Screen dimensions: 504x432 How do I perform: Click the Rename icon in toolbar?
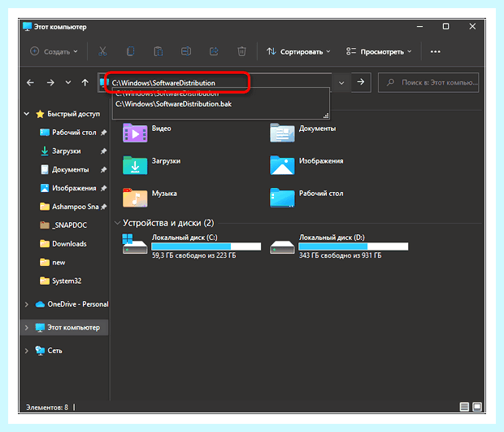(186, 51)
